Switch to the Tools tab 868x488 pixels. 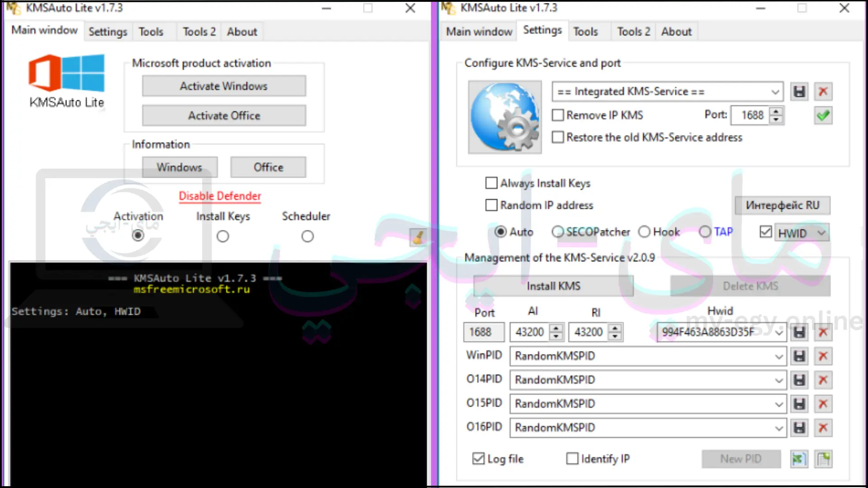click(151, 32)
